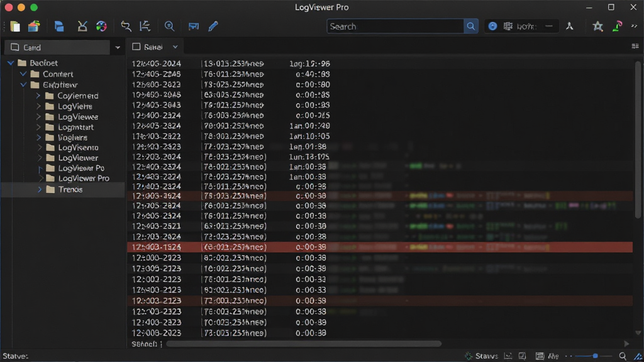Collapse the Exfotiewr folder
This screenshot has height=362, width=644.
click(23, 85)
